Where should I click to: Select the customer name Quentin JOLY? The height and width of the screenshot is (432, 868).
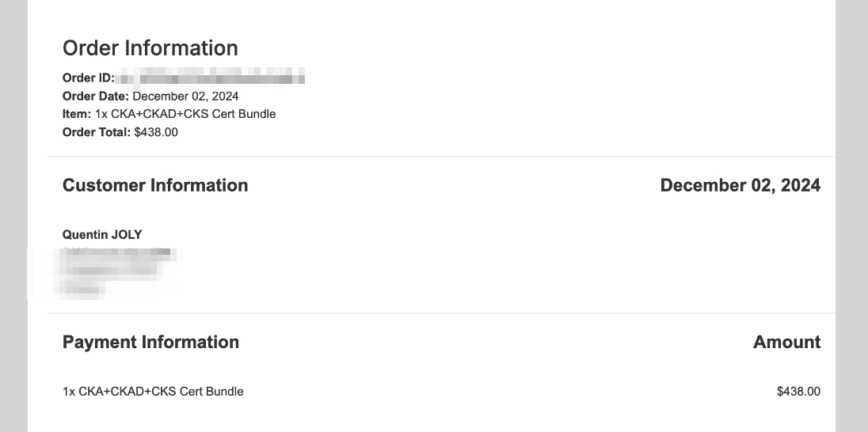click(102, 234)
